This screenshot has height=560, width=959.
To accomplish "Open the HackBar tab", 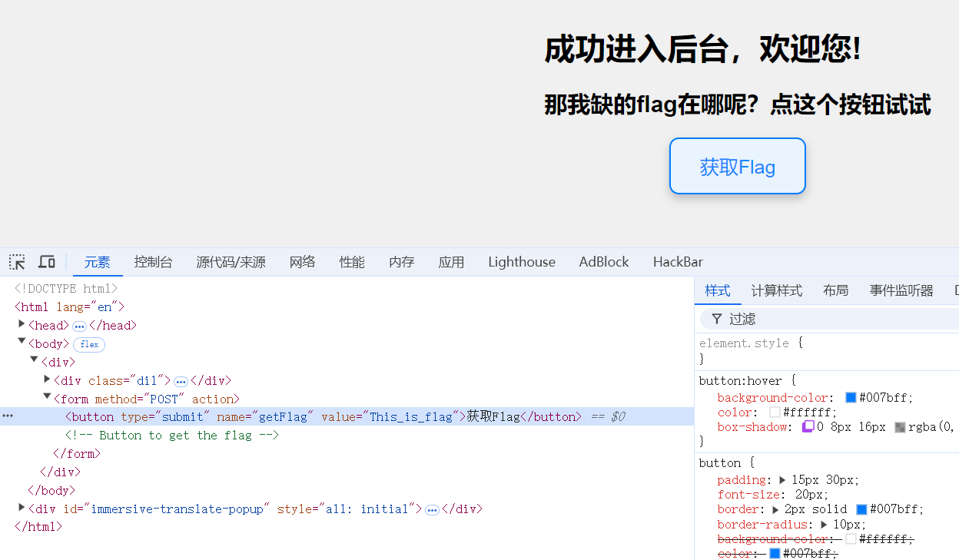I will click(x=678, y=262).
